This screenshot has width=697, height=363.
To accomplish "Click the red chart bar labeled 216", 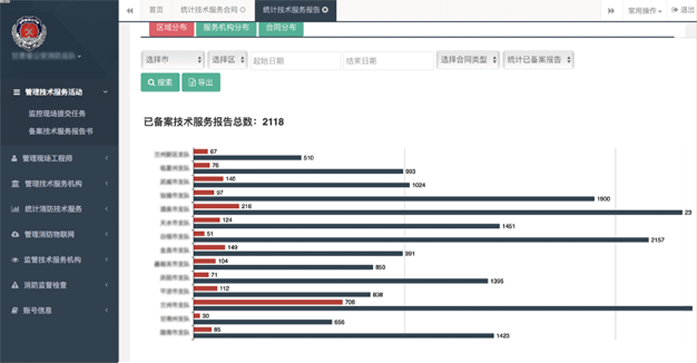I will coord(216,206).
